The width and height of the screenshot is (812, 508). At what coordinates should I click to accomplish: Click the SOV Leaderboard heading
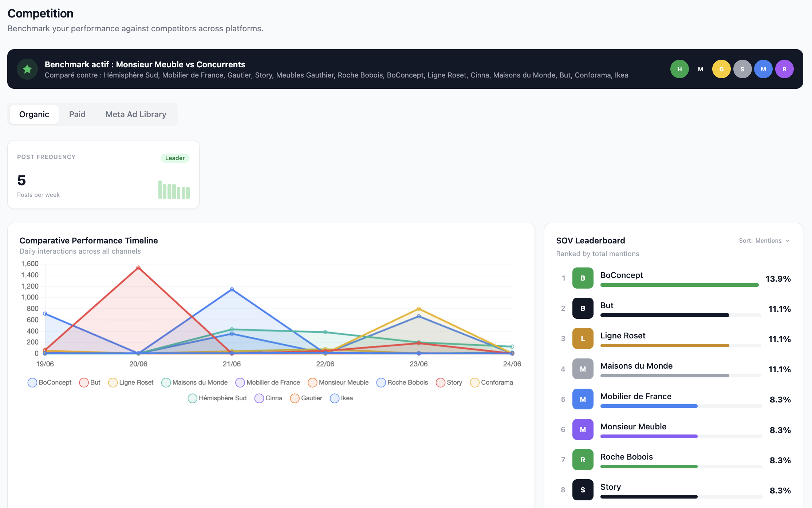591,241
